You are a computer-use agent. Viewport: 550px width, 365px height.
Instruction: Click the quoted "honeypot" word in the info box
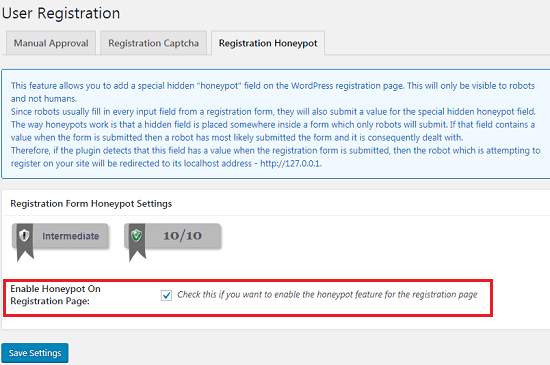click(x=219, y=86)
